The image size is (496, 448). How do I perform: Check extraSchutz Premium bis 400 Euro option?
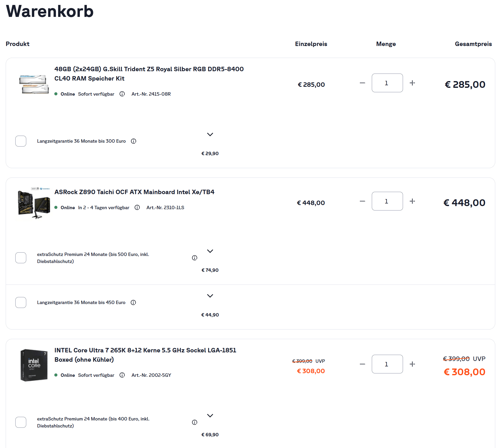[x=21, y=422]
